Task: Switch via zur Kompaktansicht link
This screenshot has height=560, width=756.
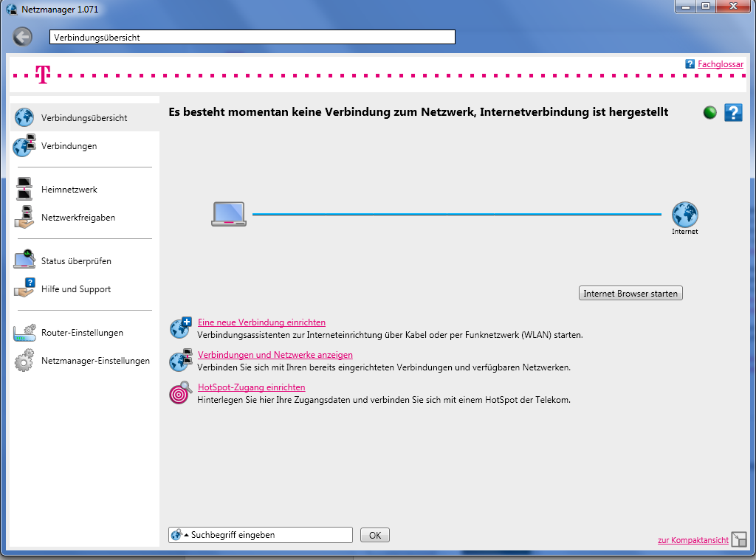Action: tap(693, 540)
